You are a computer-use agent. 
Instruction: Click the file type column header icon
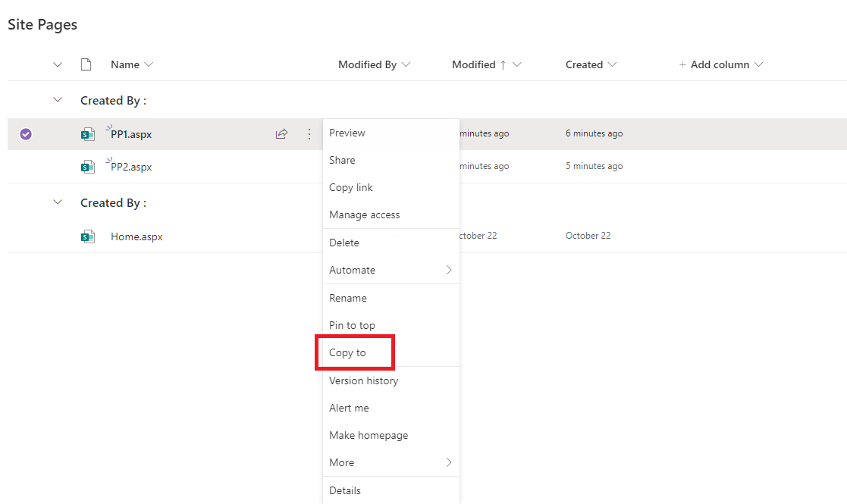pos(86,64)
